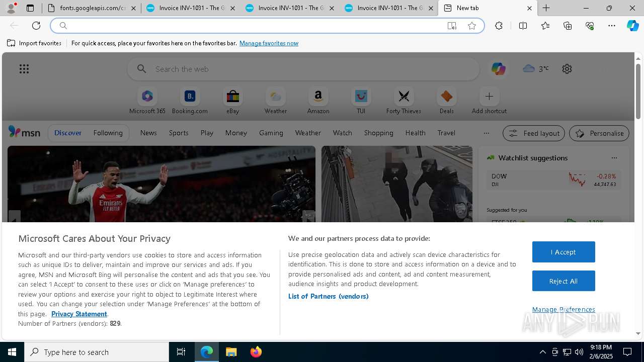This screenshot has width=644, height=362.
Task: Launch Firefox from the taskbar
Action: coord(256,352)
